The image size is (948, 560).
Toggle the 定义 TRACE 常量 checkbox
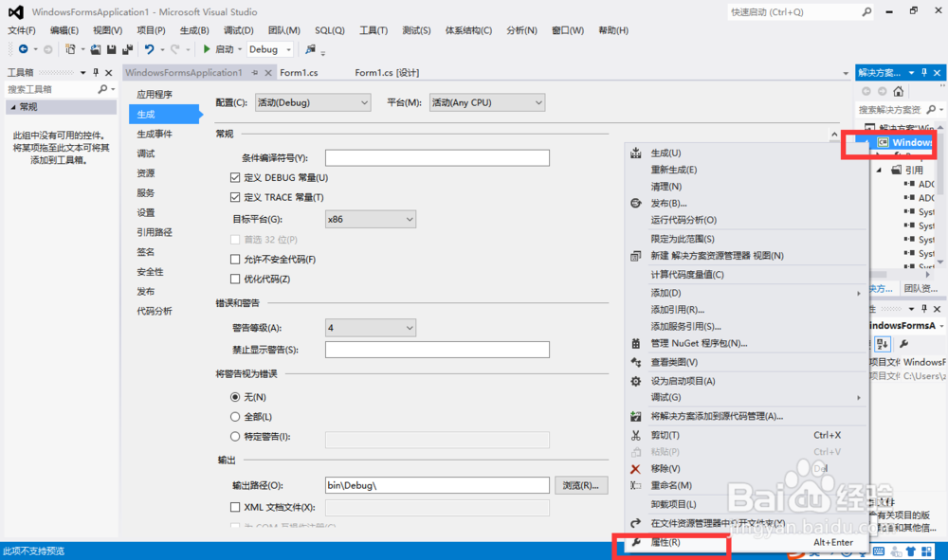(235, 197)
